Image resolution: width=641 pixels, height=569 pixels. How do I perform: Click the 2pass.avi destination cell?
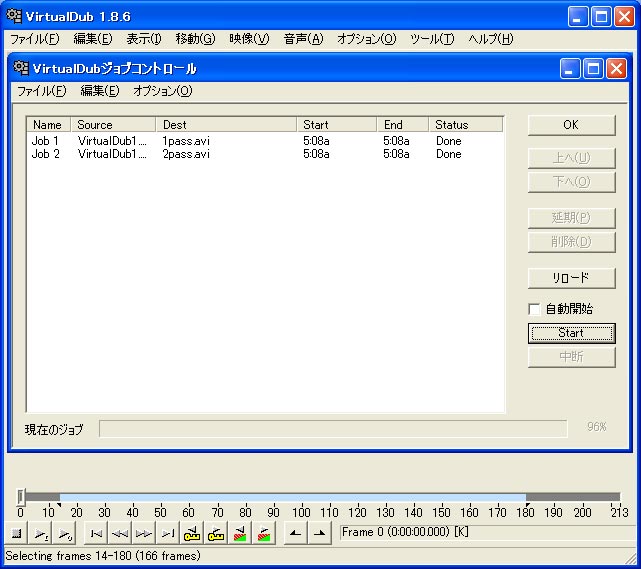186,154
